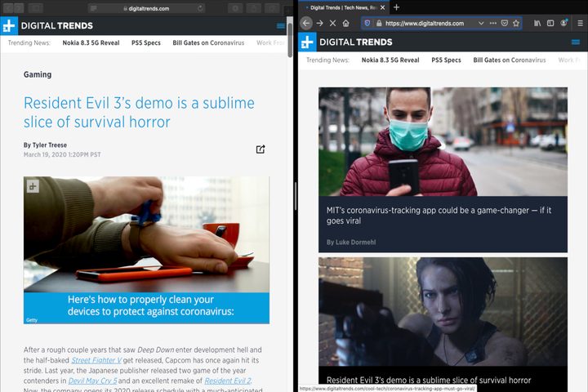Open Firefox tracking protection shield
The width and height of the screenshot is (588, 392).
coord(367,23)
